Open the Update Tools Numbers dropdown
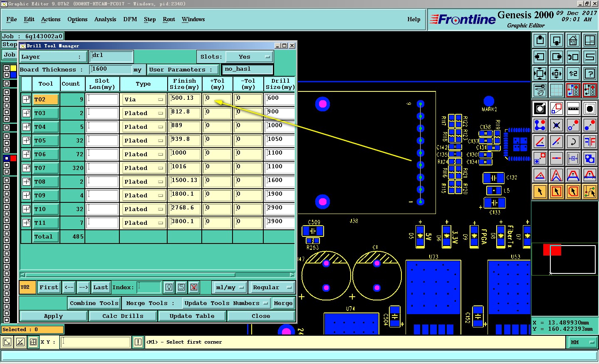This screenshot has width=599, height=364. pos(226,303)
